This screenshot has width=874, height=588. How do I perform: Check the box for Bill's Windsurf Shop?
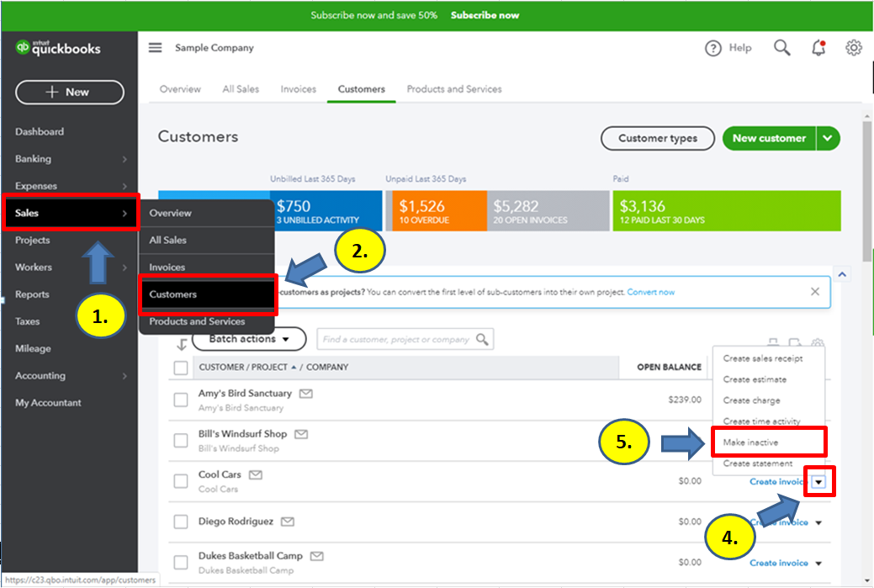(181, 440)
